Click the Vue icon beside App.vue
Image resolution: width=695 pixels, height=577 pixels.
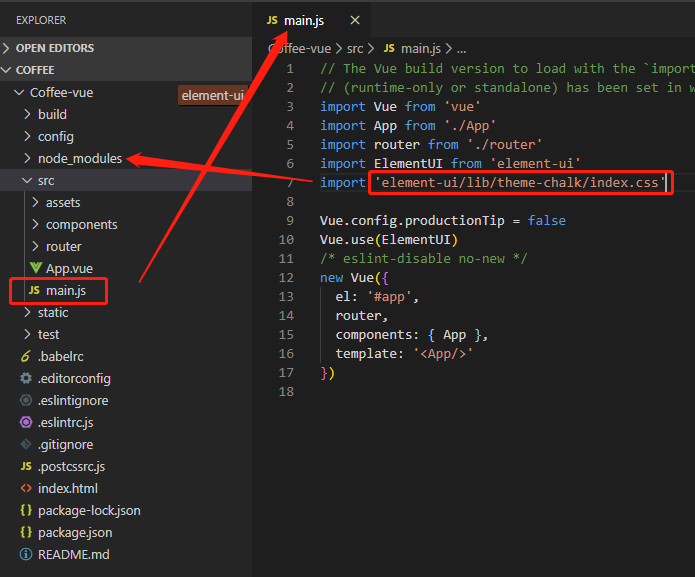(x=35, y=268)
